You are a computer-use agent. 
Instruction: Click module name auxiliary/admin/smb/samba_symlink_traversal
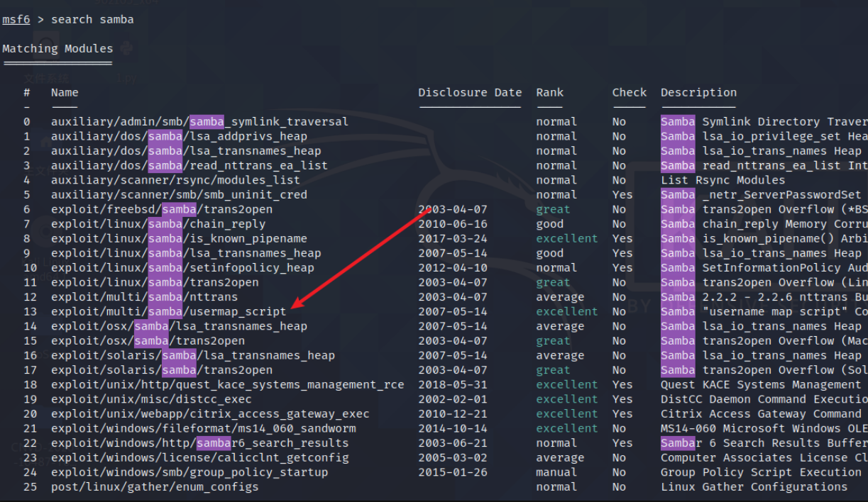click(x=199, y=122)
